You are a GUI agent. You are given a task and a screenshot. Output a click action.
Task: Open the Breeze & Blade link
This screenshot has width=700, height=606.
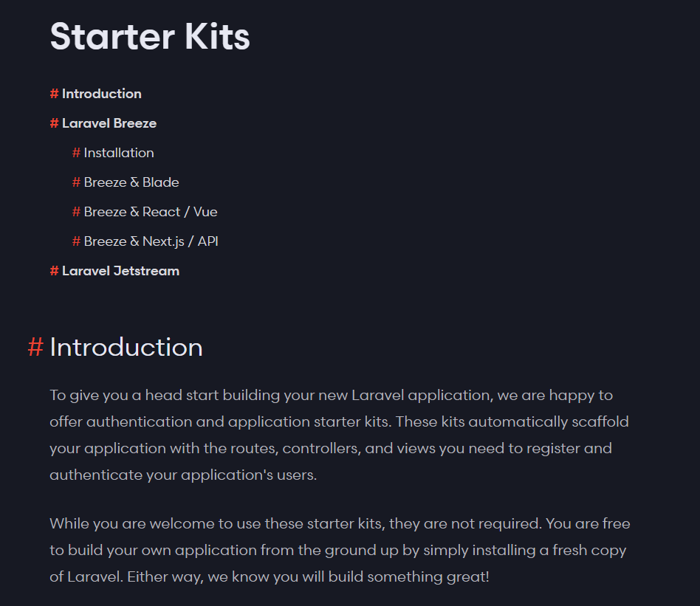(131, 182)
